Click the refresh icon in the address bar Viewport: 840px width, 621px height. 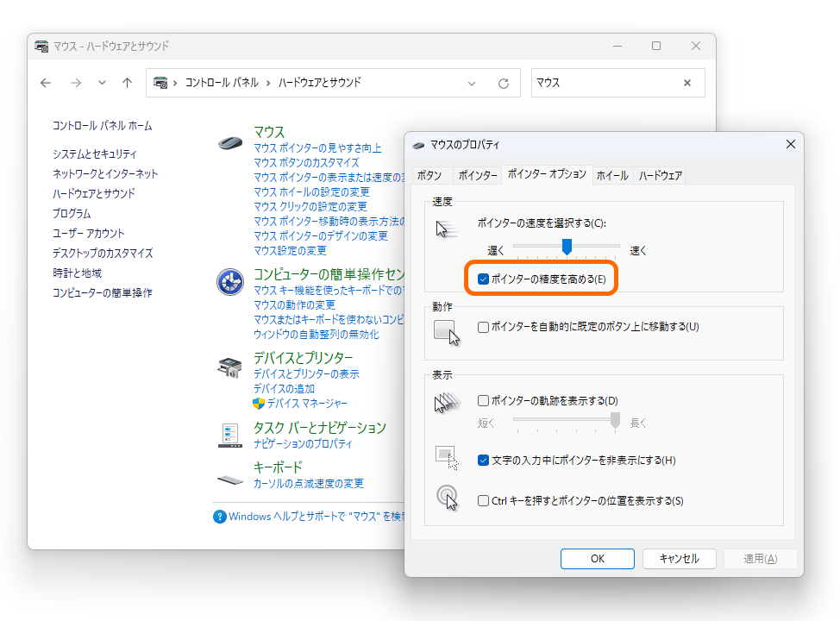click(x=502, y=83)
